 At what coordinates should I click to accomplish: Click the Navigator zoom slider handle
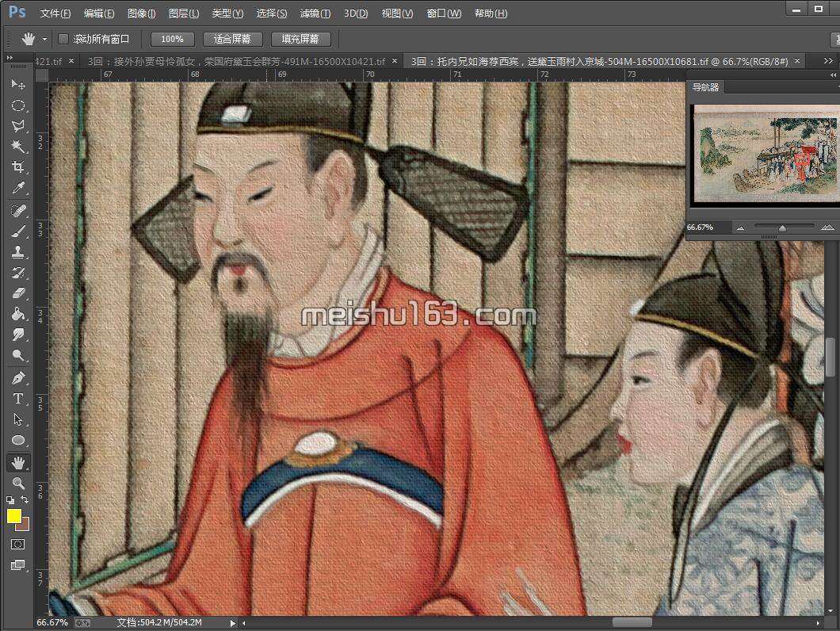click(782, 228)
